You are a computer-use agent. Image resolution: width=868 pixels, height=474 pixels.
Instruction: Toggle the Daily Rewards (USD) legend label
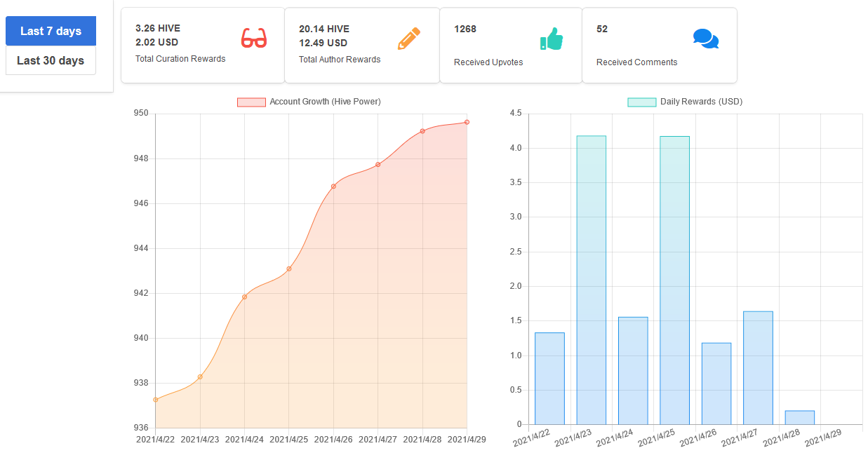[701, 102]
